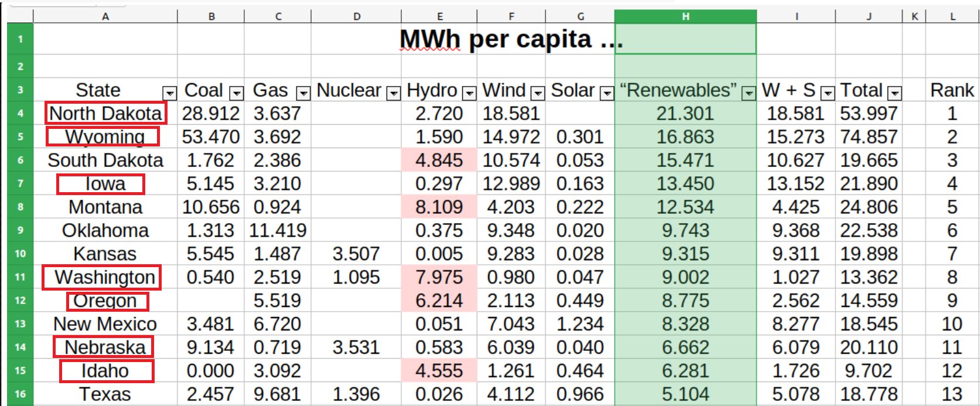Select the Rank header cell
980x406 pixels.
click(952, 90)
